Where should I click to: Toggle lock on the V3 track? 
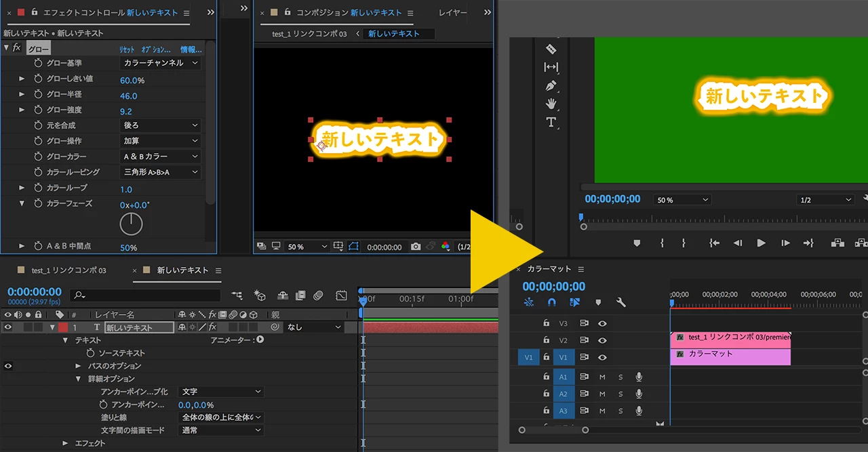click(x=546, y=323)
